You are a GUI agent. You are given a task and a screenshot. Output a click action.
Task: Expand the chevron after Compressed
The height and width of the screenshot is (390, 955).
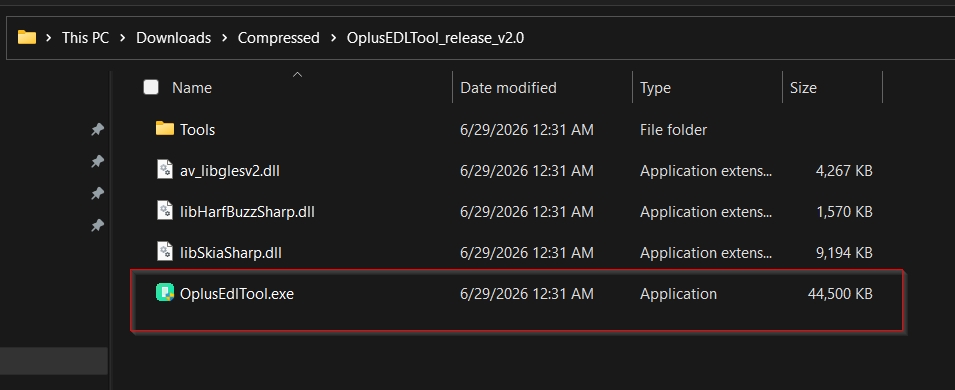click(x=333, y=38)
